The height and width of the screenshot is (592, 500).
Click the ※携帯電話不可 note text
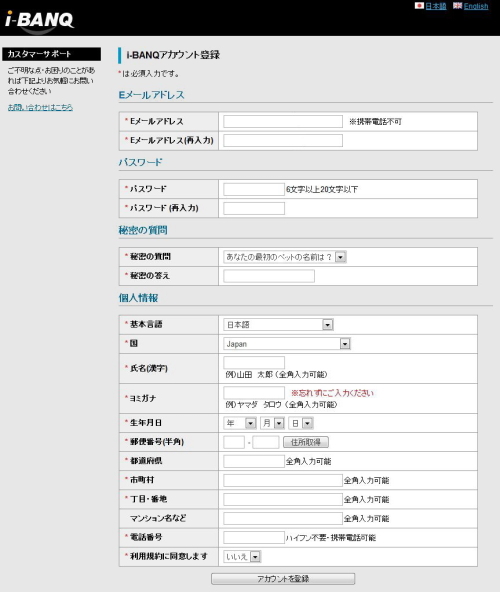(375, 122)
